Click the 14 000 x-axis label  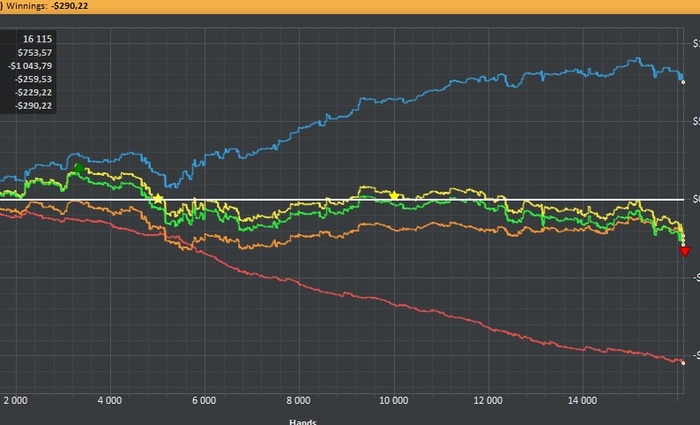tap(583, 400)
